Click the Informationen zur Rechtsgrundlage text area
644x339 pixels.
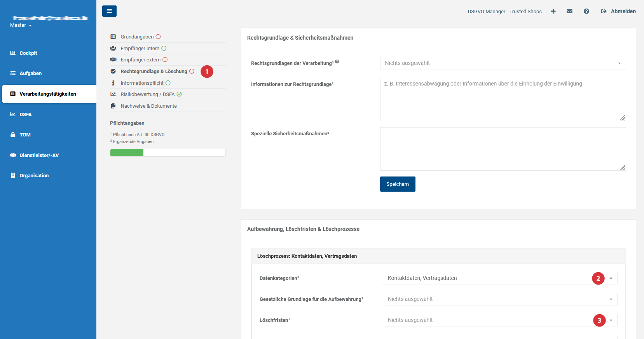503,100
